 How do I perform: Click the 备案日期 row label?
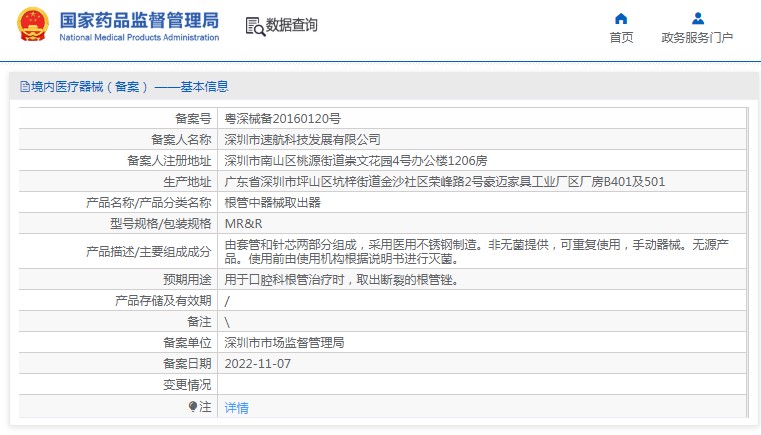click(x=187, y=364)
